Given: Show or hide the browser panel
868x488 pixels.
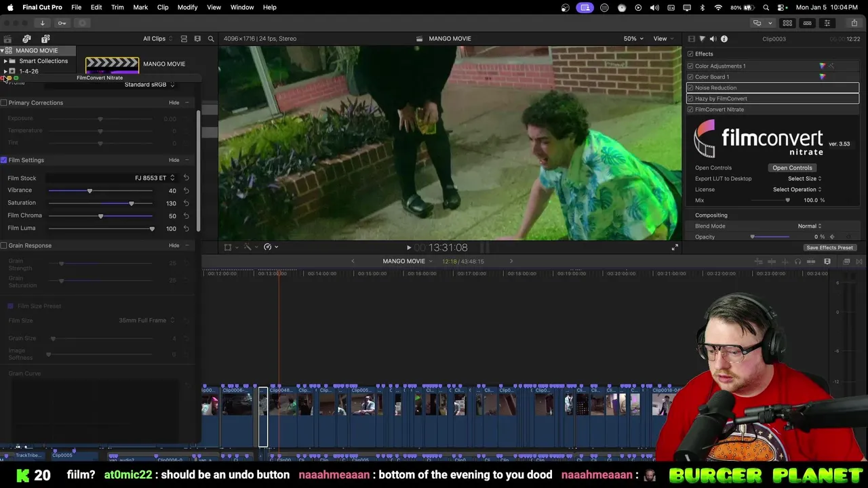Looking at the screenshot, I should [787, 23].
